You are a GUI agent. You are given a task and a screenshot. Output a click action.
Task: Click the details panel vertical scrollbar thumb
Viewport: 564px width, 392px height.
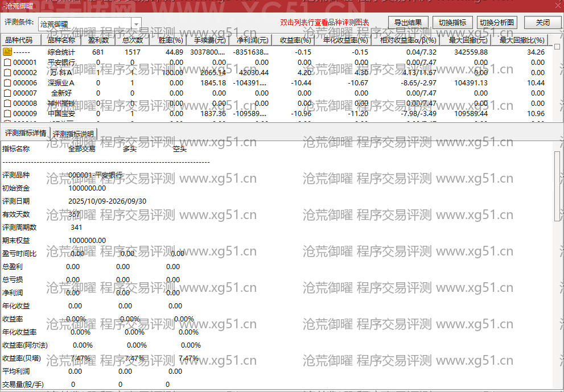coord(557,186)
